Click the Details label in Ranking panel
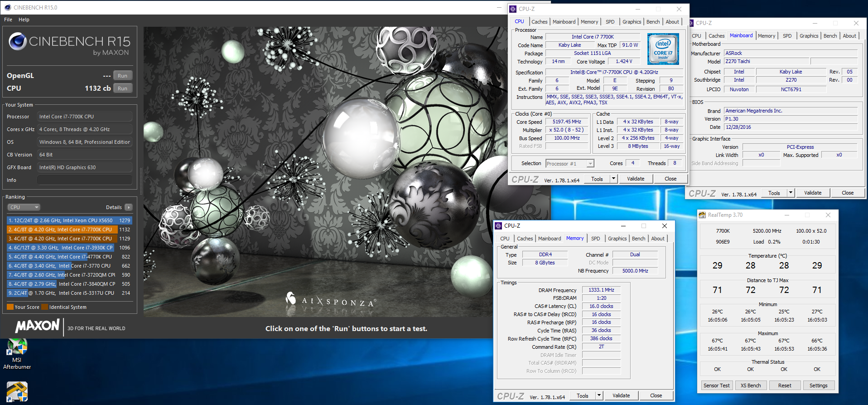The image size is (868, 405). 114,207
